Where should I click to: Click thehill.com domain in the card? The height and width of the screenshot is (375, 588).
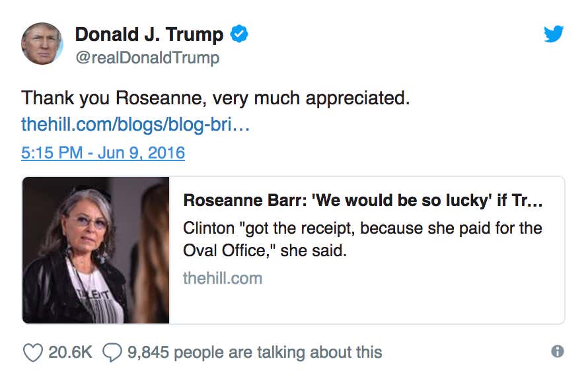tap(223, 279)
